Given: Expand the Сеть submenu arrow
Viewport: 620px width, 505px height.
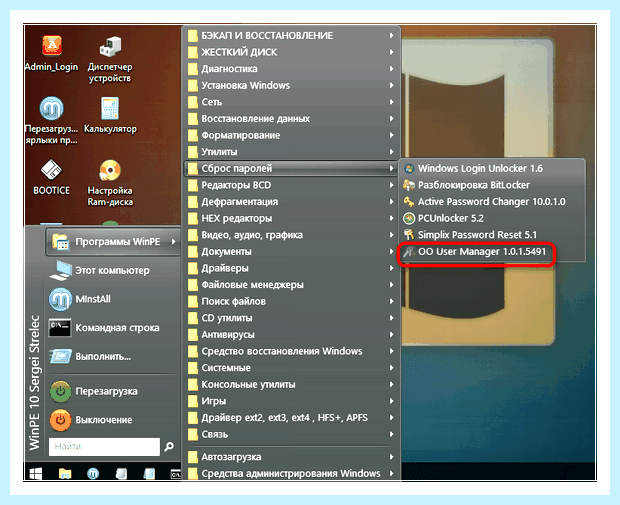Looking at the screenshot, I should click(x=391, y=102).
